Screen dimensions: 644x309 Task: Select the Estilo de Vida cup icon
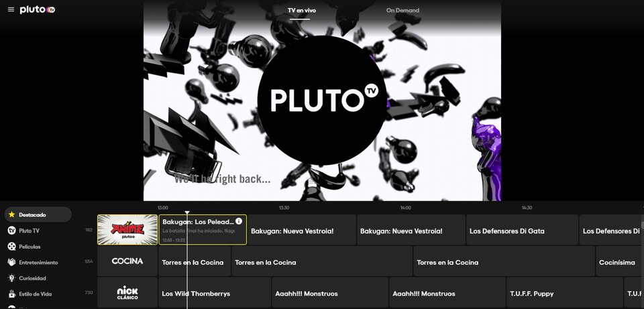point(11,294)
